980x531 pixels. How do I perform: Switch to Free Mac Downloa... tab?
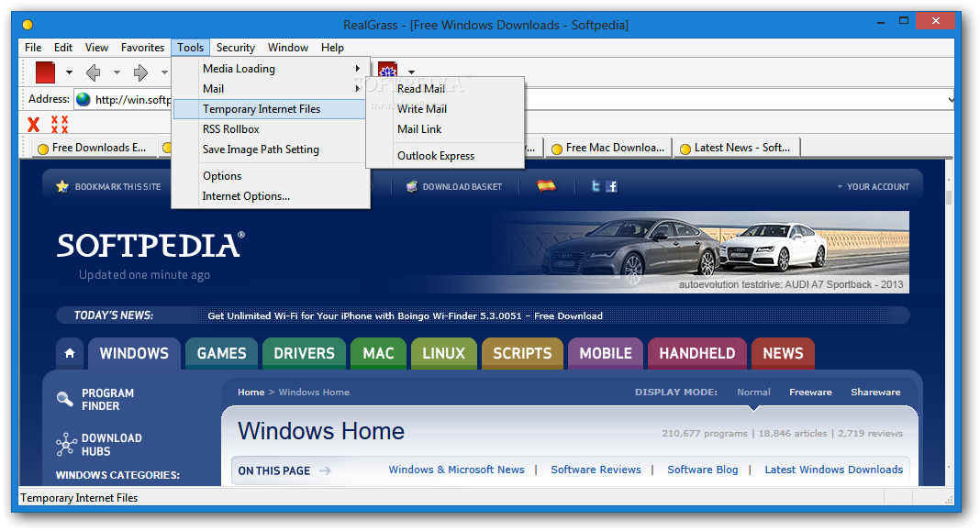click(x=608, y=148)
